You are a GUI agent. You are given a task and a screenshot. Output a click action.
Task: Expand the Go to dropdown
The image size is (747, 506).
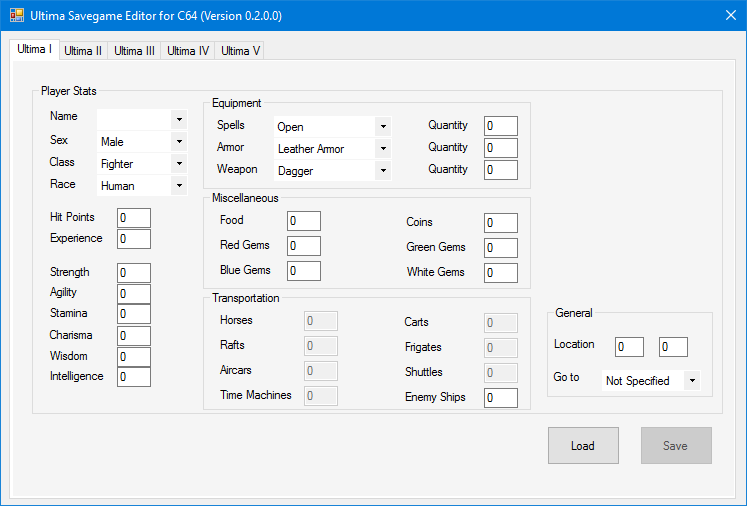coord(651,381)
